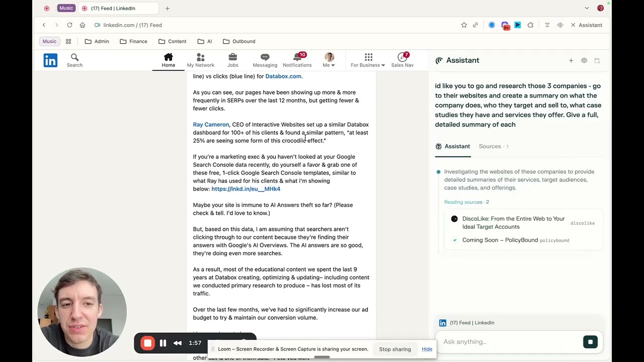Open the LinkedIn logo home link
The image size is (644, 362).
(x=50, y=60)
